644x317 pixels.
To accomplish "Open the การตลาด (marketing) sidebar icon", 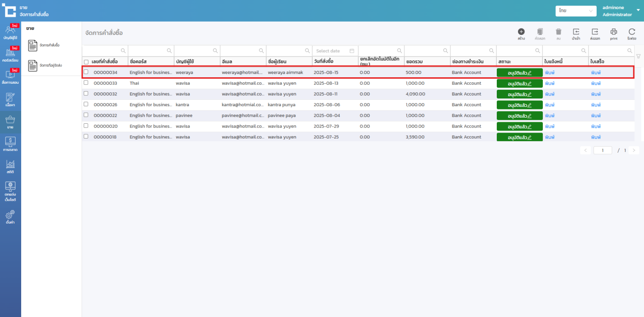I will (10, 144).
